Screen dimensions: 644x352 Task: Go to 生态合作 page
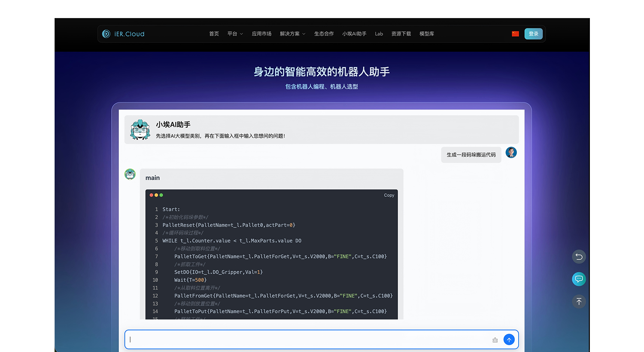coord(324,34)
